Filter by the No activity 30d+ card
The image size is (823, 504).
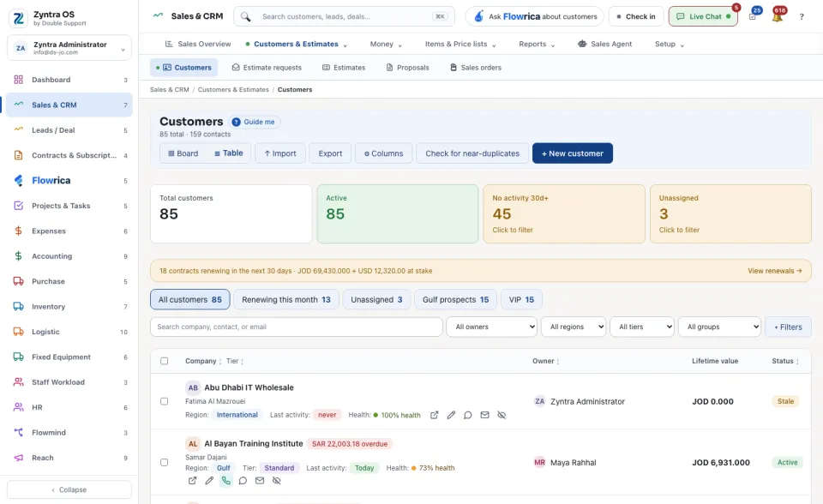point(564,213)
